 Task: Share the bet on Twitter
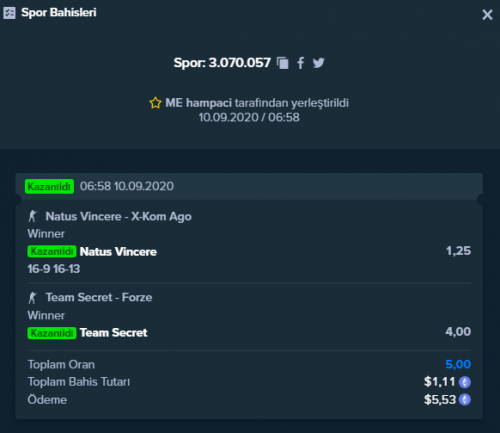(319, 63)
